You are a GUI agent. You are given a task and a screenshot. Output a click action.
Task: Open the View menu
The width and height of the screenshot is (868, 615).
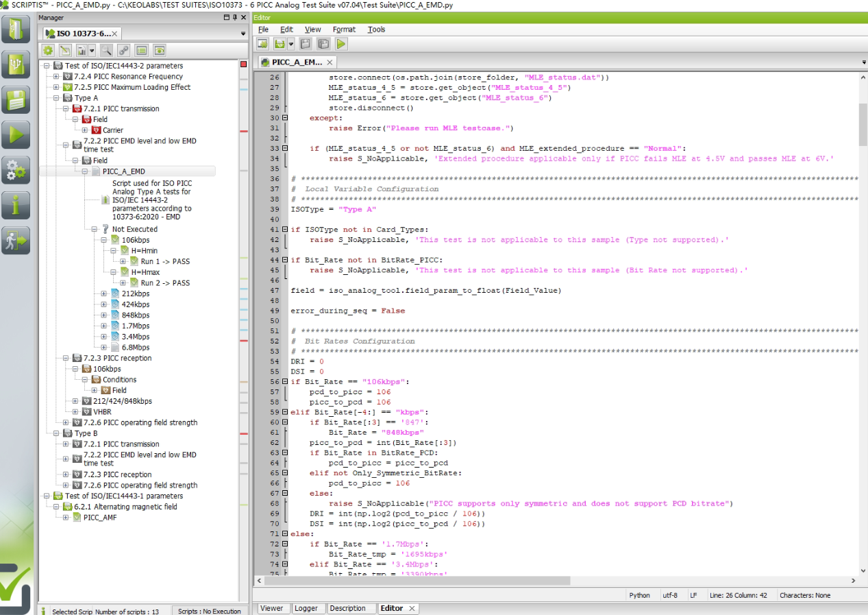point(312,29)
